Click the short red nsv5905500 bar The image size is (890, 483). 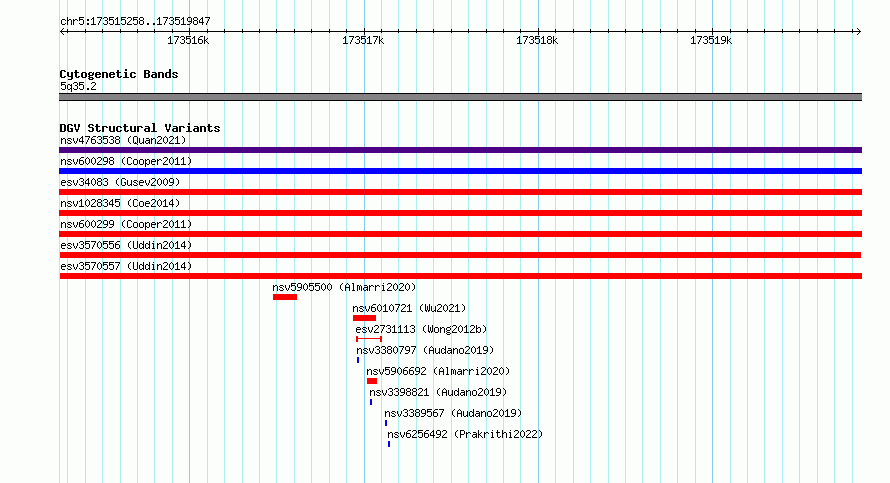click(285, 297)
